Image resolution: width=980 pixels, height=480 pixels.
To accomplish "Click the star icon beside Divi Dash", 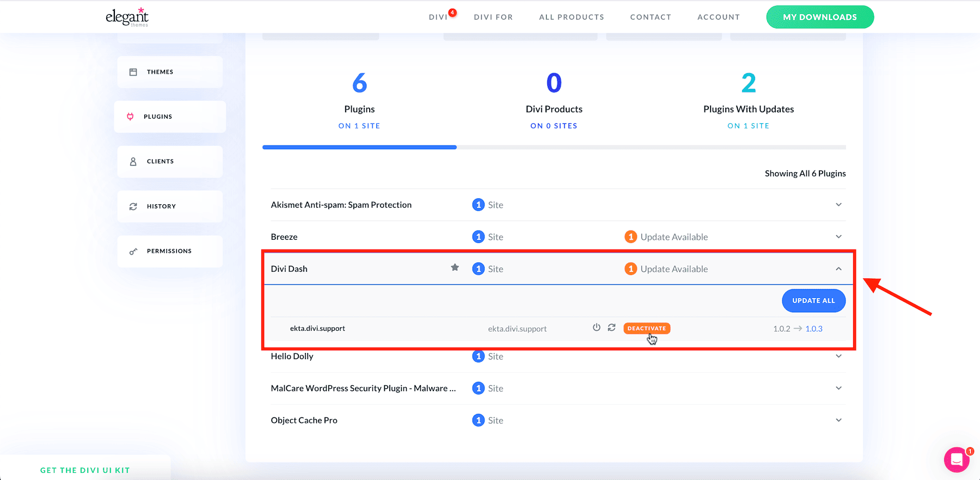I will (x=455, y=268).
